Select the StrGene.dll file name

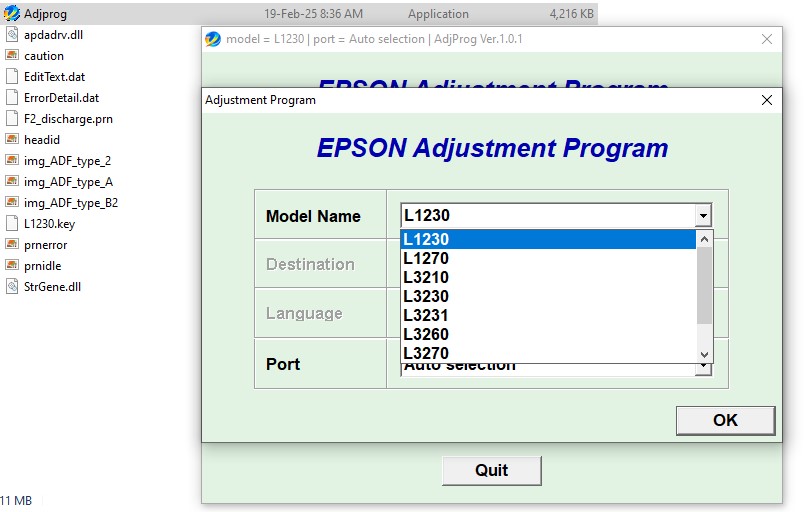pos(52,287)
